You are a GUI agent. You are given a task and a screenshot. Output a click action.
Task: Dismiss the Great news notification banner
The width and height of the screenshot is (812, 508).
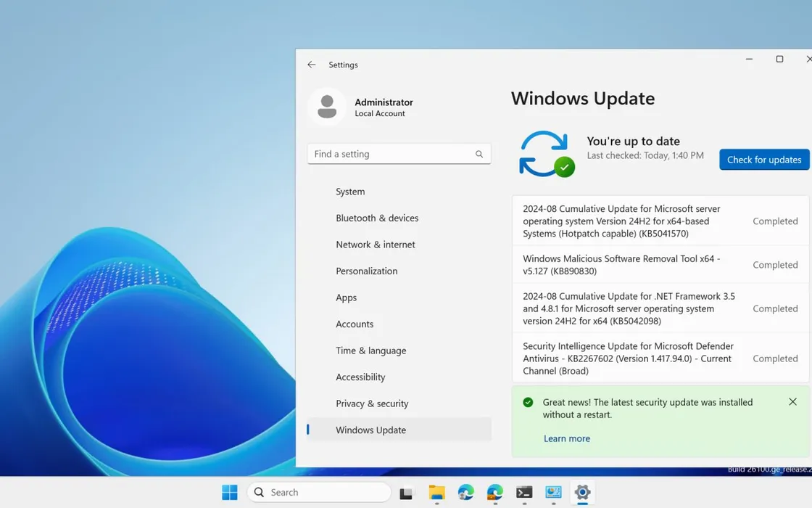[x=792, y=402]
